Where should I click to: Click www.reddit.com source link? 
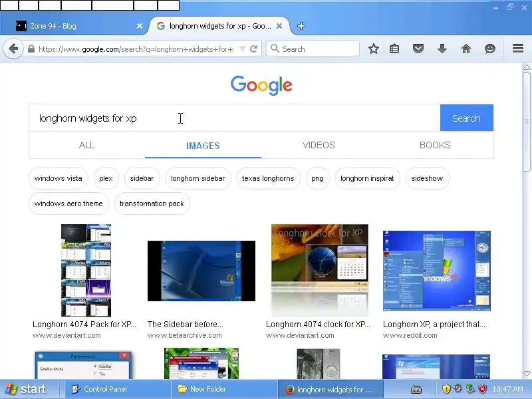(x=410, y=335)
